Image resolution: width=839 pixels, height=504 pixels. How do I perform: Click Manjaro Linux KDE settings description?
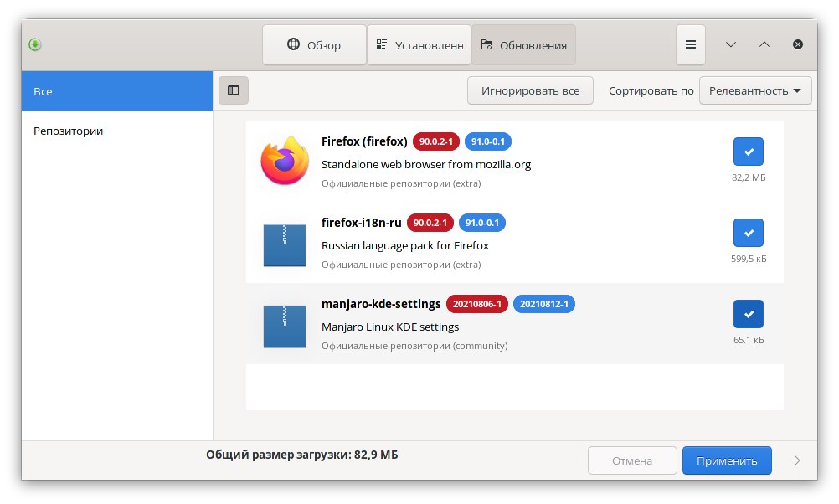tap(390, 327)
